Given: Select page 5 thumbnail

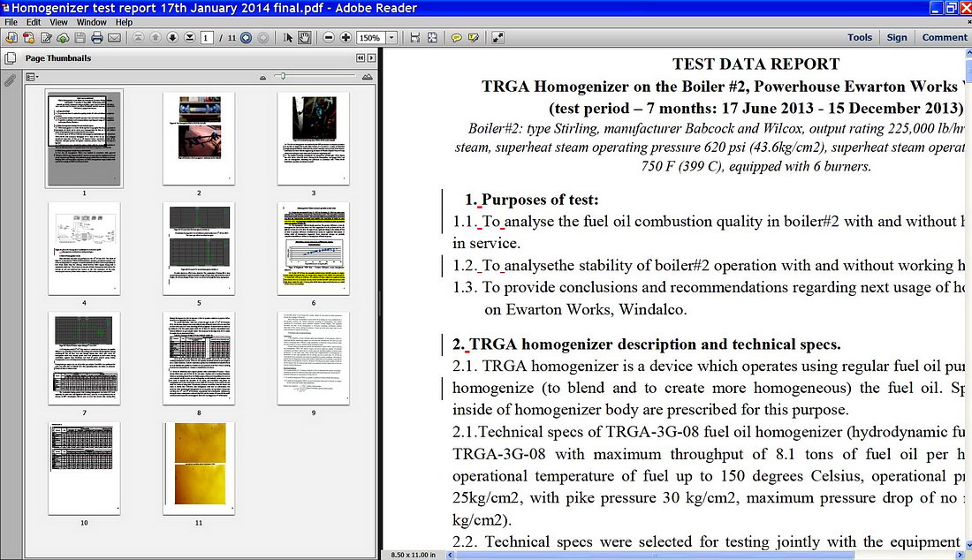Looking at the screenshot, I should click(199, 248).
